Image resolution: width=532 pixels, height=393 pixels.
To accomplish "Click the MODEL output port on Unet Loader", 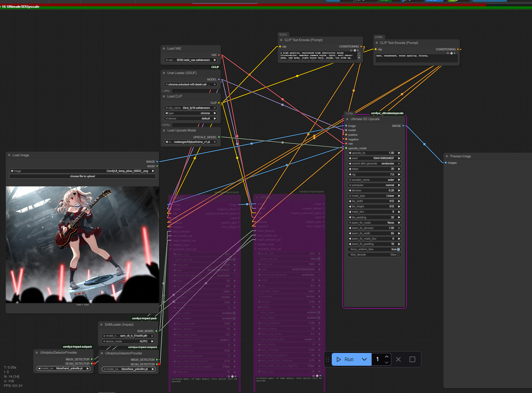I will tap(219, 79).
